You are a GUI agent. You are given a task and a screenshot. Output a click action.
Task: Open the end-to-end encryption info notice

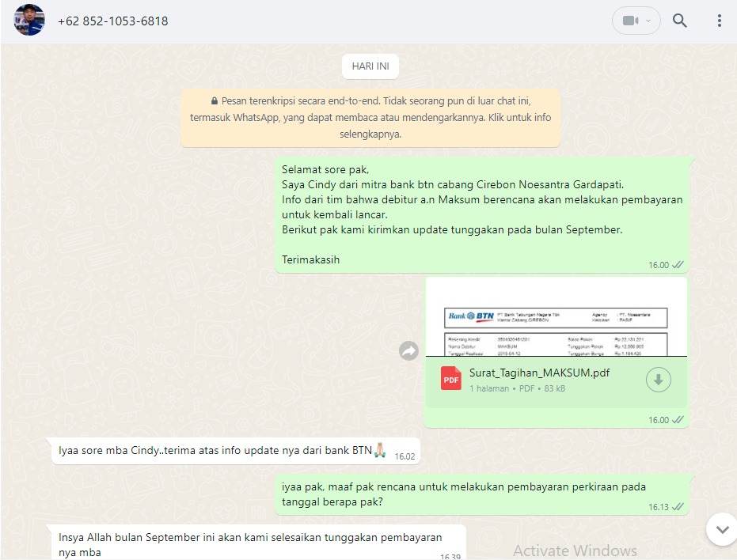(370, 118)
